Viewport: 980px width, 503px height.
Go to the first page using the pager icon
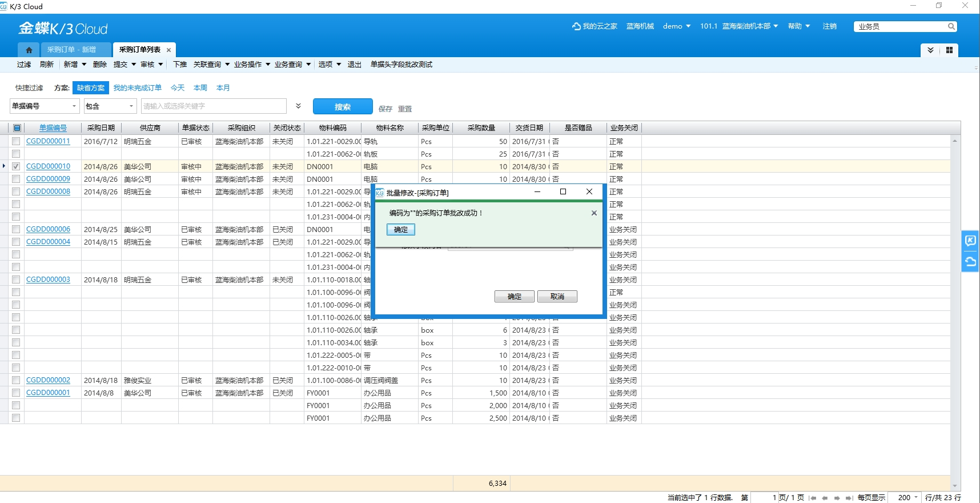812,498
